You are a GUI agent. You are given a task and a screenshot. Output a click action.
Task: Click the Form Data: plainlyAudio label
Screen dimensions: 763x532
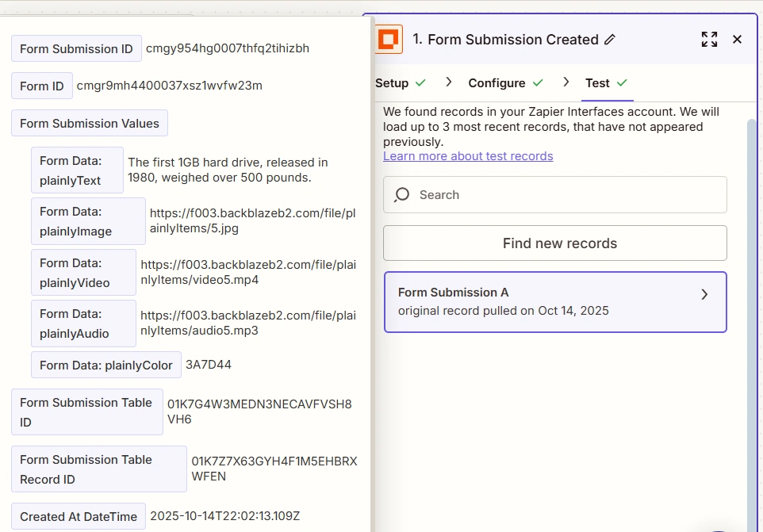[x=84, y=323]
